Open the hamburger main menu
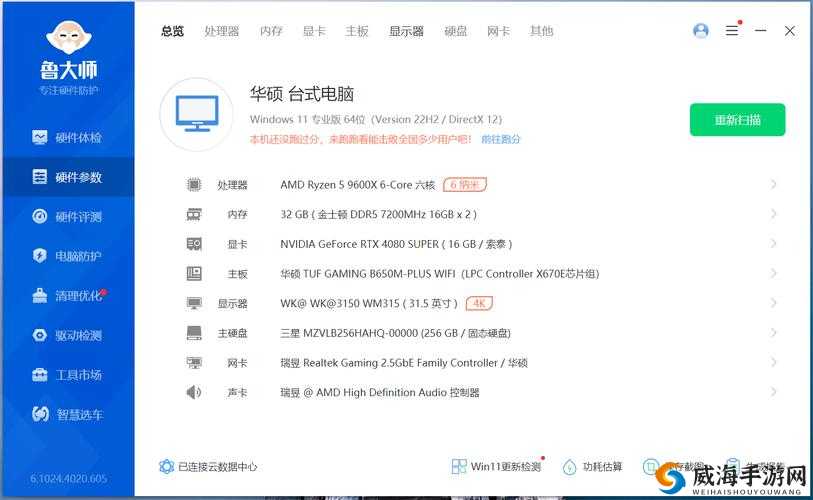This screenshot has height=500, width=813. (x=732, y=31)
